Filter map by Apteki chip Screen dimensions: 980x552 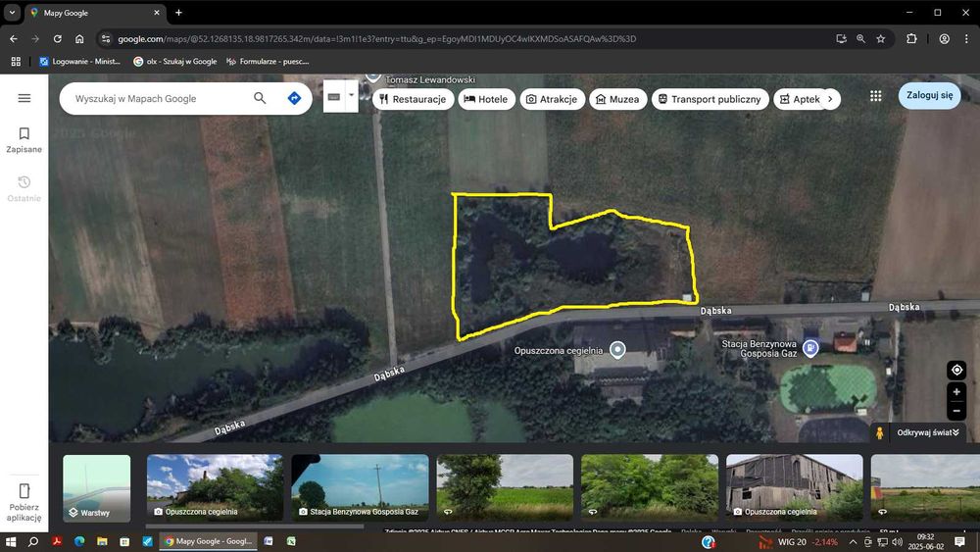(x=798, y=99)
